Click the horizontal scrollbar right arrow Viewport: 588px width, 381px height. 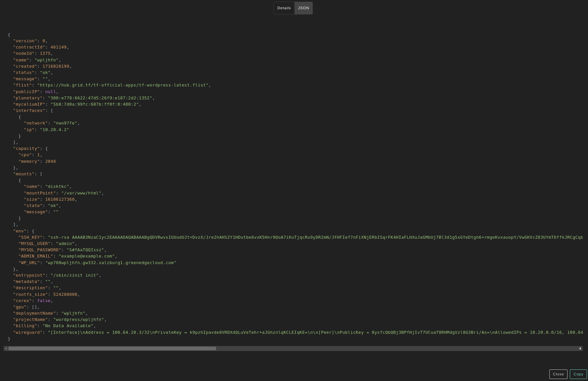[x=580, y=349]
